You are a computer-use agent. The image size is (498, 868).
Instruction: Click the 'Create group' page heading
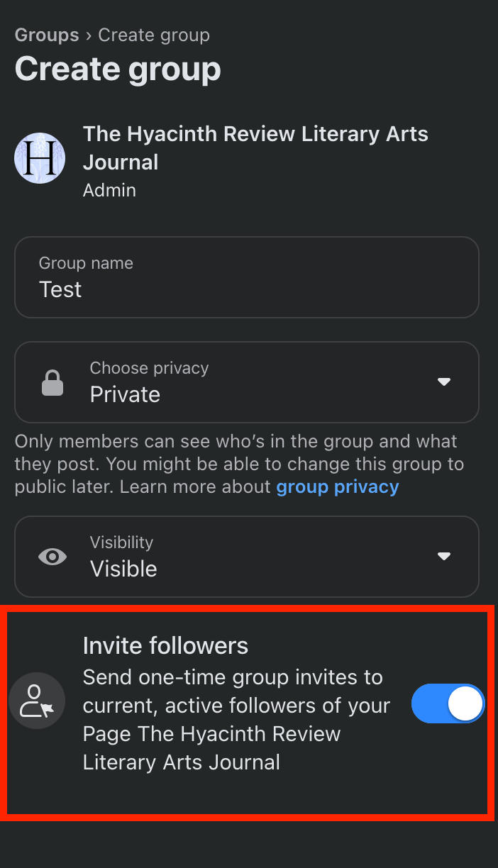click(x=118, y=69)
